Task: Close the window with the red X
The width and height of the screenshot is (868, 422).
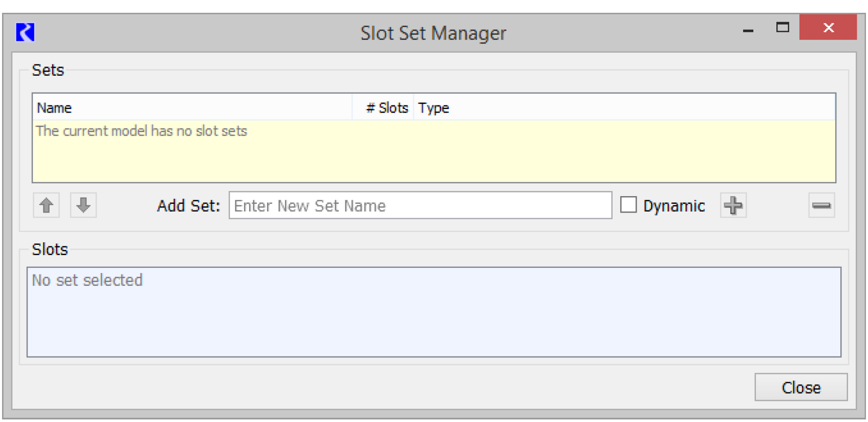Action: (x=828, y=28)
